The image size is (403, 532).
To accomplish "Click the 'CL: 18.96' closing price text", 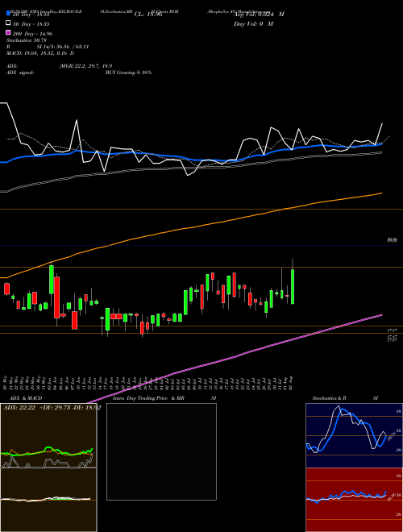I will click(x=148, y=15).
